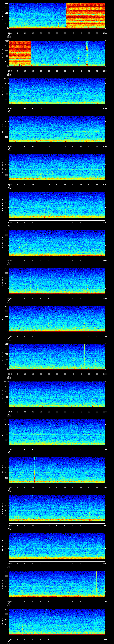The width and height of the screenshot is (114, 644).
Task: Click the 200 frequency tick of the 15:30 spectrogram
Action: tap(7, 629)
